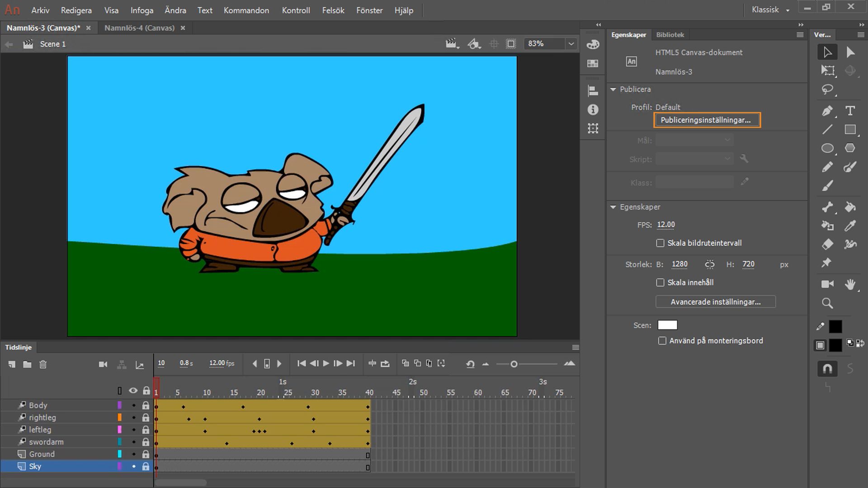Select the Oval tool

[827, 148]
